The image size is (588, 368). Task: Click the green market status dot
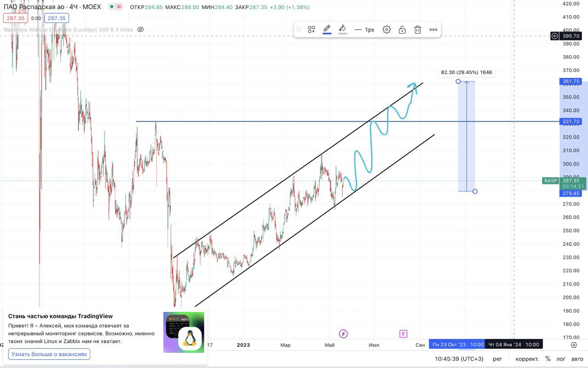pyautogui.click(x=111, y=7)
